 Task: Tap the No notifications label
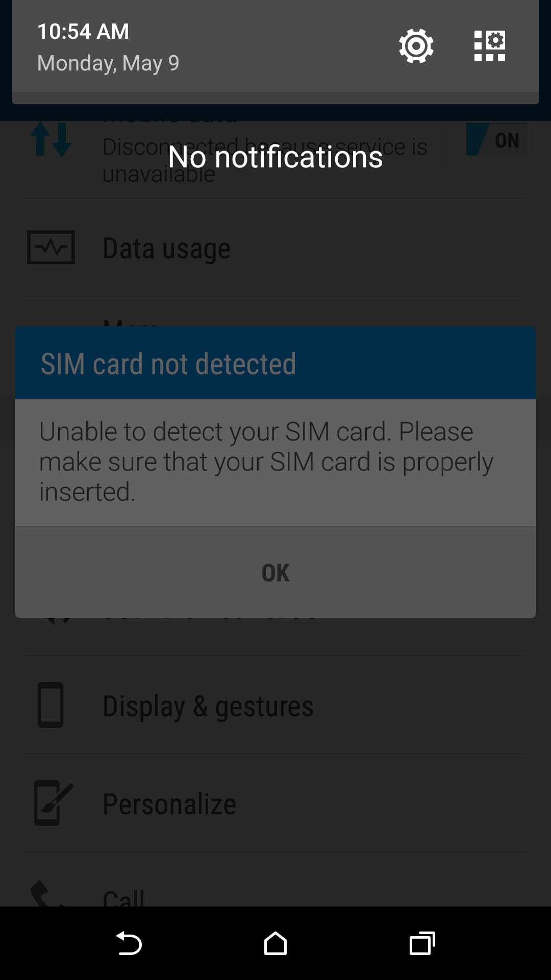tap(275, 157)
